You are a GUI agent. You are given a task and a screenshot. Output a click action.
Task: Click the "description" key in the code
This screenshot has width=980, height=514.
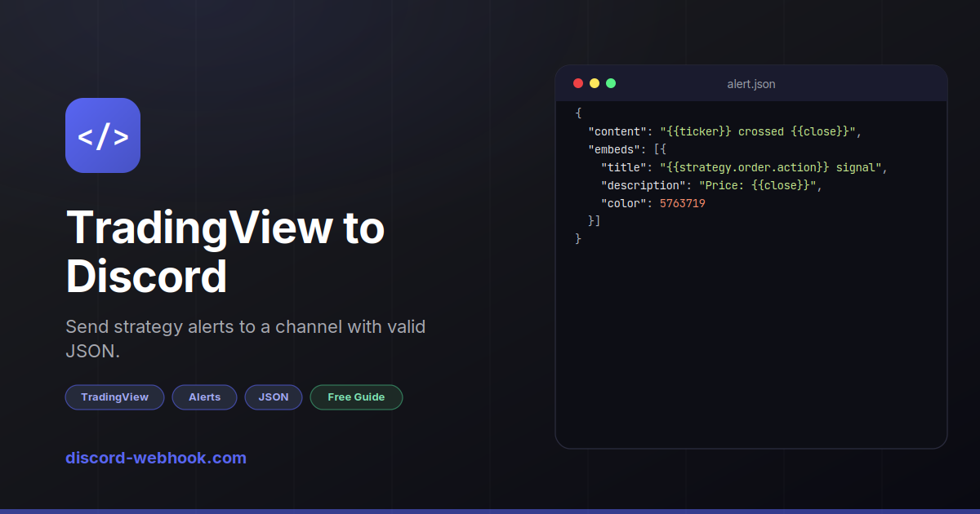tap(644, 185)
